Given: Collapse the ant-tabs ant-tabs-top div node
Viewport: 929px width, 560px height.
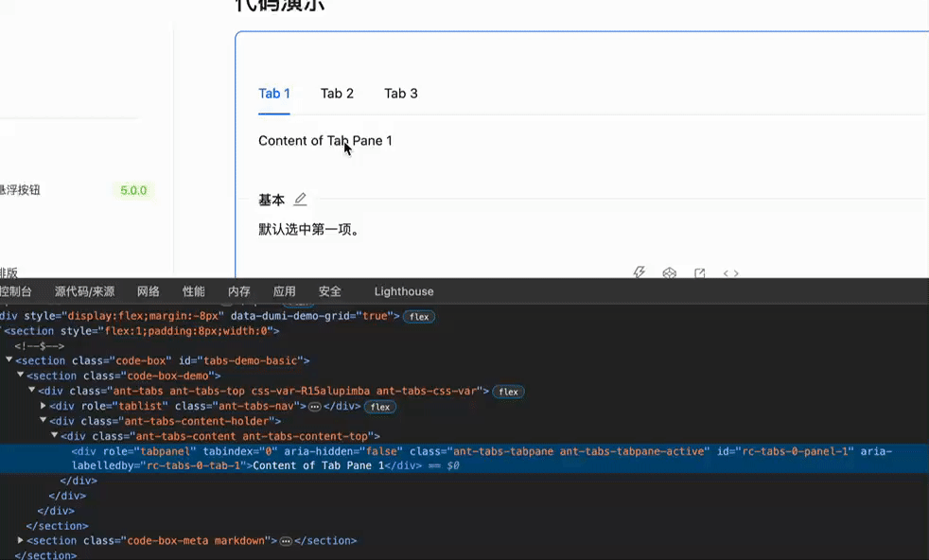Looking at the screenshot, I should [32, 390].
